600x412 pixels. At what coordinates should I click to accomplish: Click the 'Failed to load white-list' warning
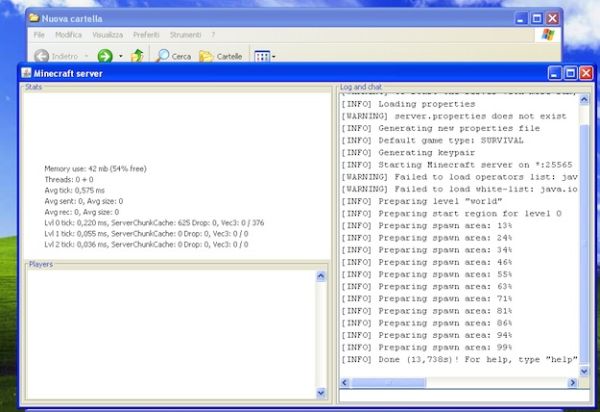point(460,189)
